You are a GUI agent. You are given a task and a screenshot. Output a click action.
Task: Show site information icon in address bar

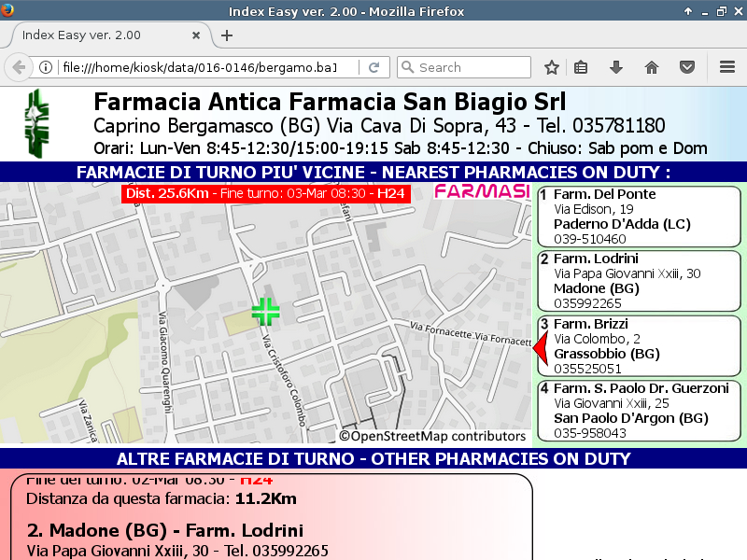pos(45,67)
